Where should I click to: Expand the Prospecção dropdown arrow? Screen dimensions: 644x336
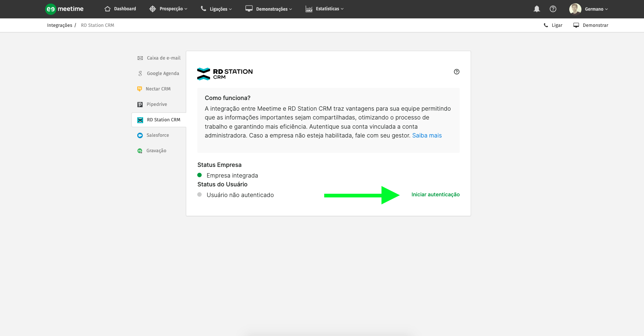point(186,9)
